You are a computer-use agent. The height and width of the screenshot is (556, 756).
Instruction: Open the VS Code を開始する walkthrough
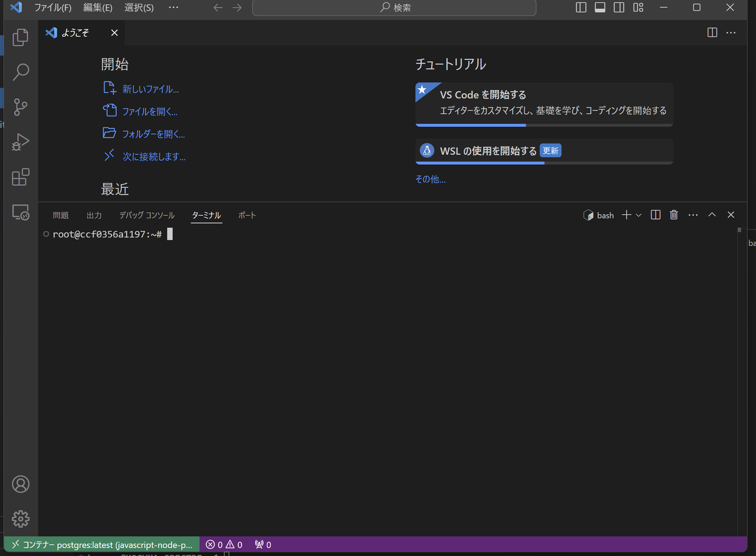point(544,104)
